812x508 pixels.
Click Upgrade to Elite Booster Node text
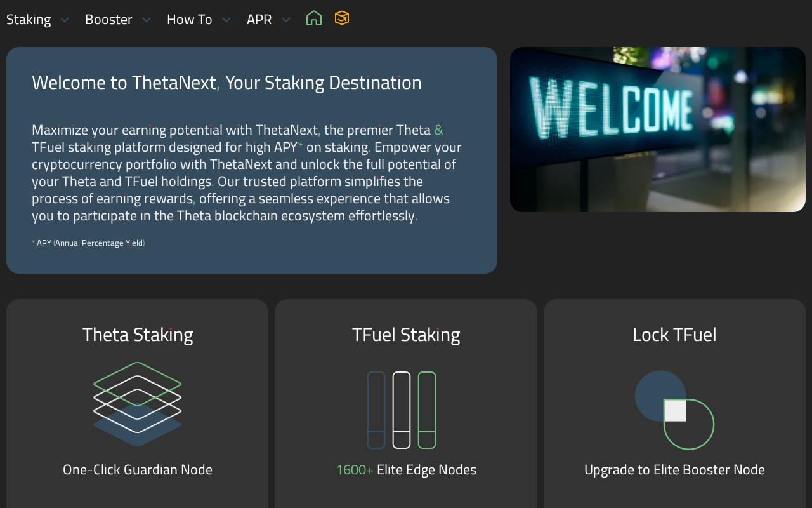coord(674,470)
